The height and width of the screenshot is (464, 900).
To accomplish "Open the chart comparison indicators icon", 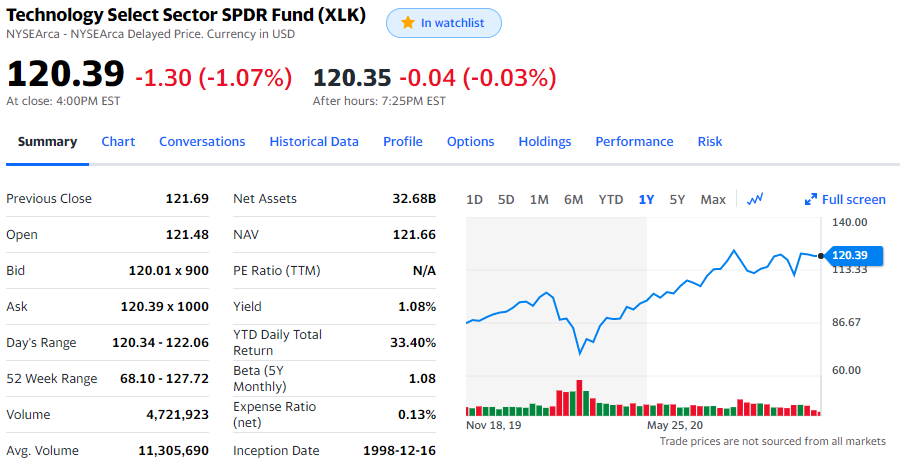I will 755,199.
